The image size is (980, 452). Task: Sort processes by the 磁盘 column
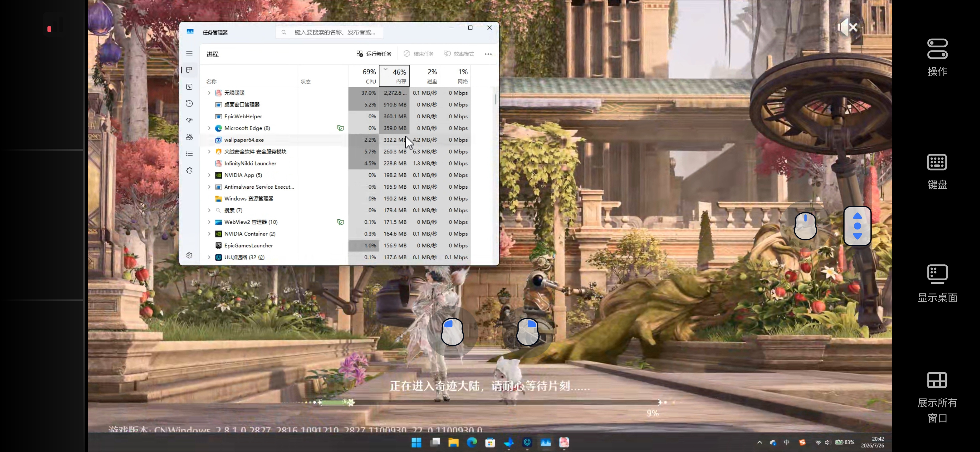tap(425, 76)
